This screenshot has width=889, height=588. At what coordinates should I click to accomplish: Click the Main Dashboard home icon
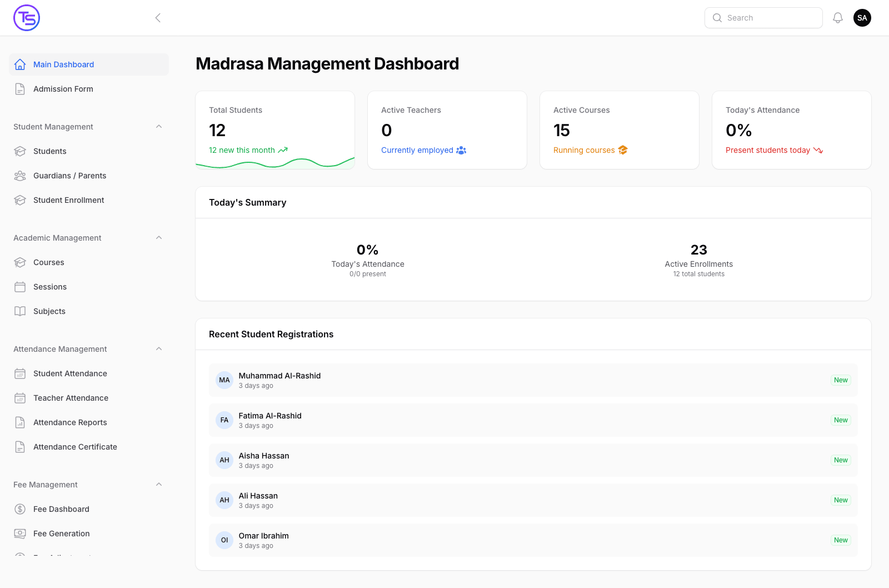click(20, 64)
